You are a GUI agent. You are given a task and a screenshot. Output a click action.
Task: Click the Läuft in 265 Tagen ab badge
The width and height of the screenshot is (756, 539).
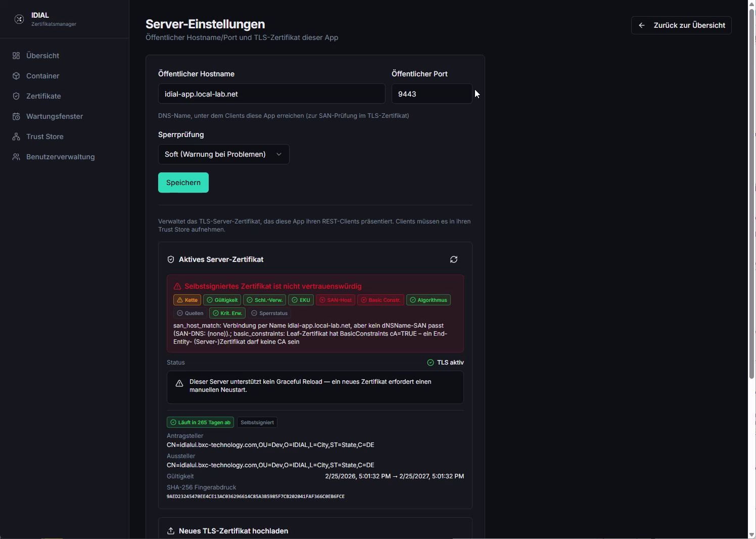click(200, 422)
